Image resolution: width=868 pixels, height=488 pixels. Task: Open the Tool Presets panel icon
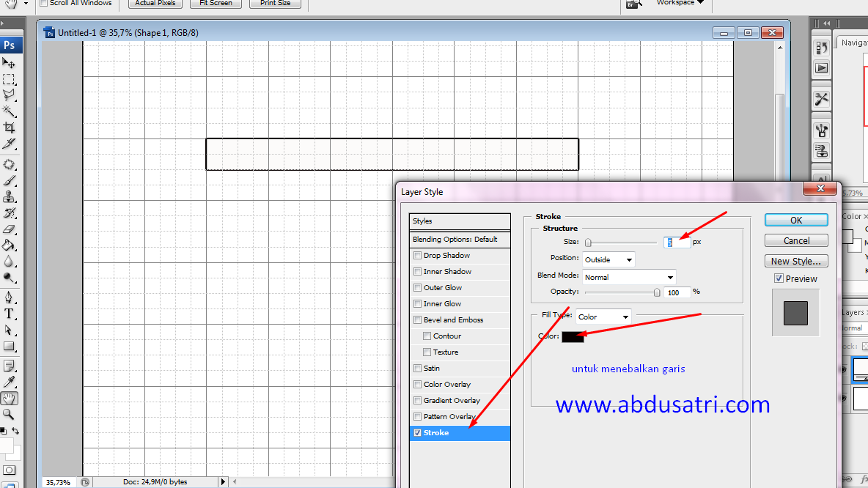pos(822,99)
